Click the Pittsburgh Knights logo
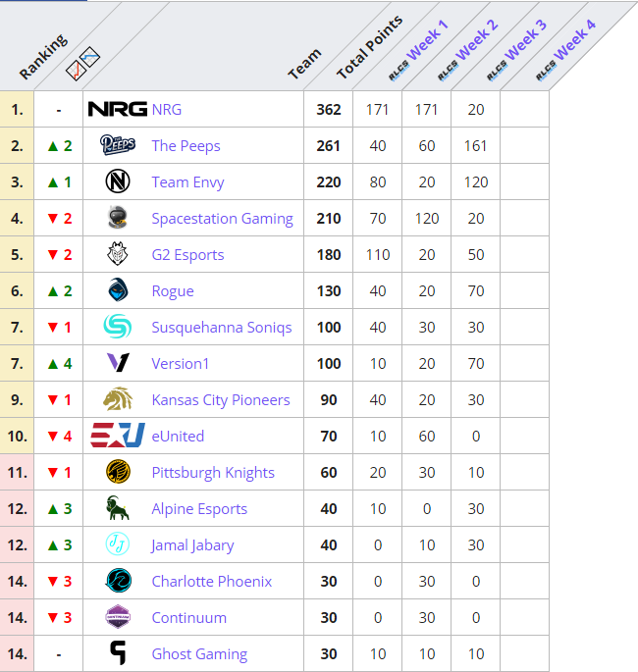The height and width of the screenshot is (672, 638). click(118, 472)
